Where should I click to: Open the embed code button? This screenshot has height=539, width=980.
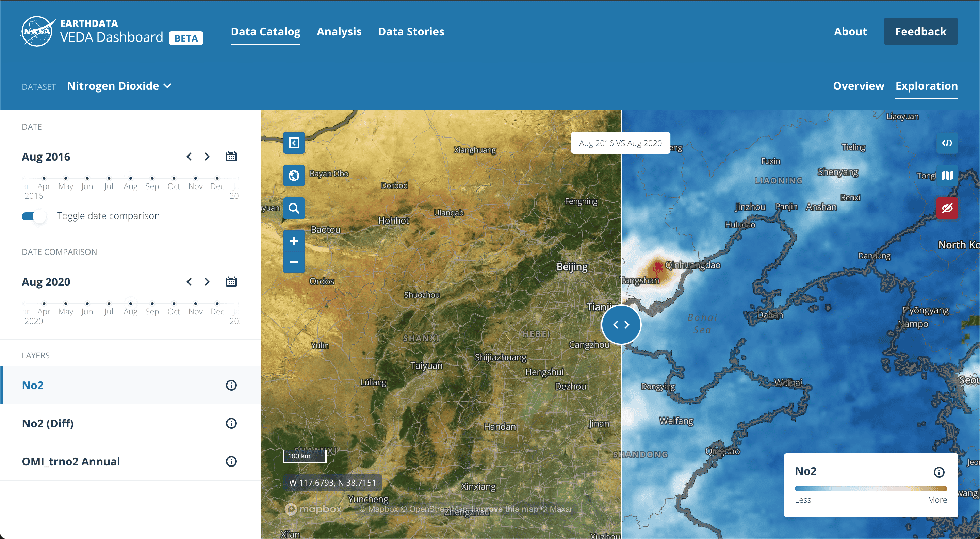(947, 143)
